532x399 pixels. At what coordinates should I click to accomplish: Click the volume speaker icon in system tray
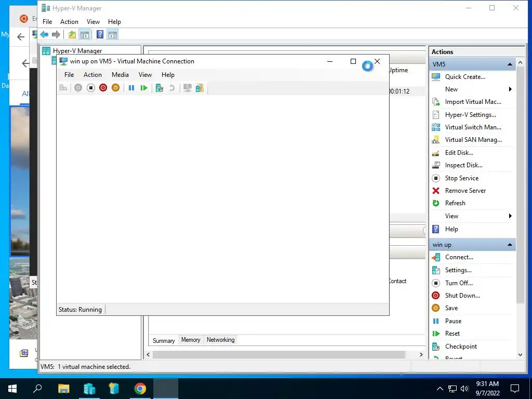tap(464, 389)
